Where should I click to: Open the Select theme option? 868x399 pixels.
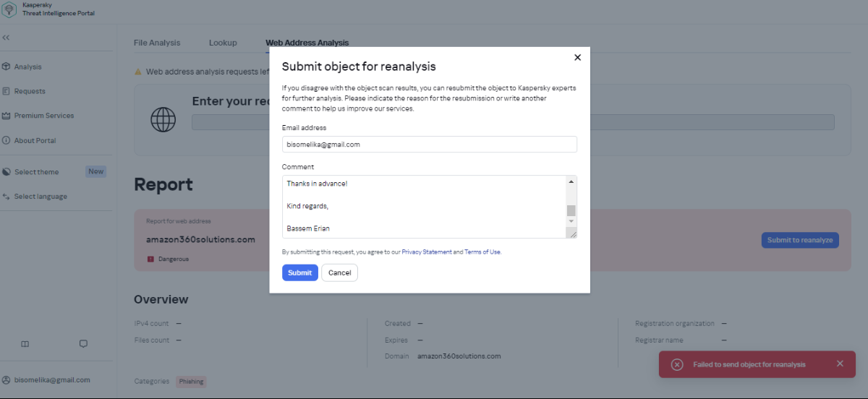pyautogui.click(x=36, y=172)
